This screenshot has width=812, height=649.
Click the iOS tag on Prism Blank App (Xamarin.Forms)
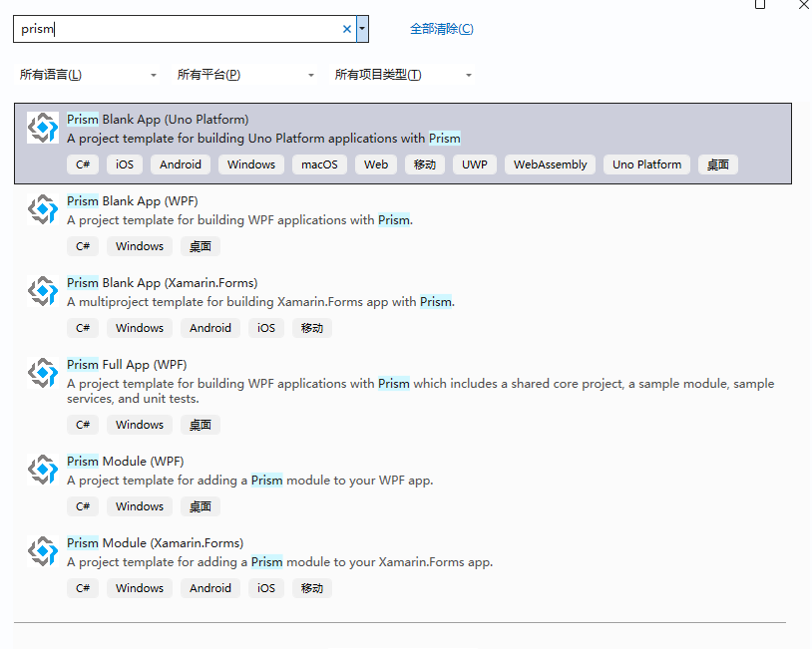click(266, 328)
